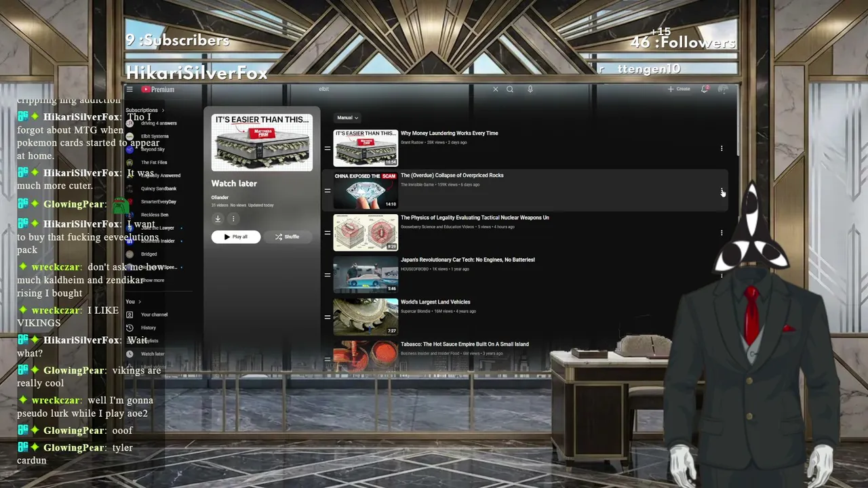The height and width of the screenshot is (488, 868).
Task: Click the Elbit Systems channel avatar
Action: click(130, 136)
